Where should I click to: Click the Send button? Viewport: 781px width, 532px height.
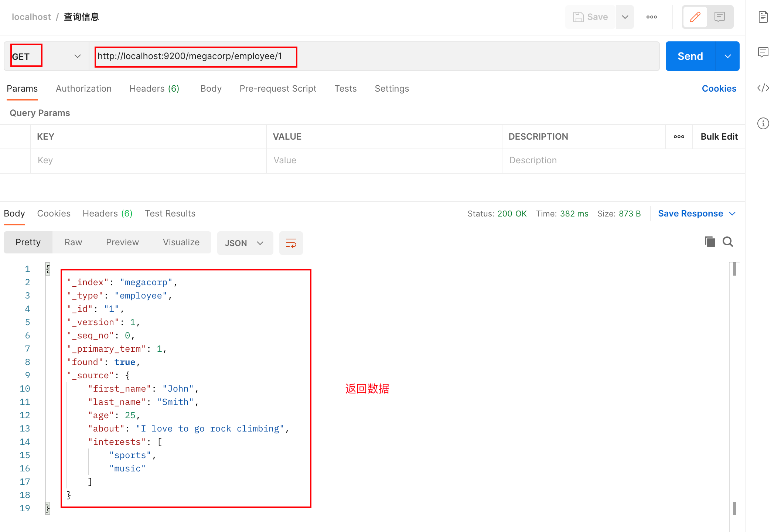pos(690,56)
